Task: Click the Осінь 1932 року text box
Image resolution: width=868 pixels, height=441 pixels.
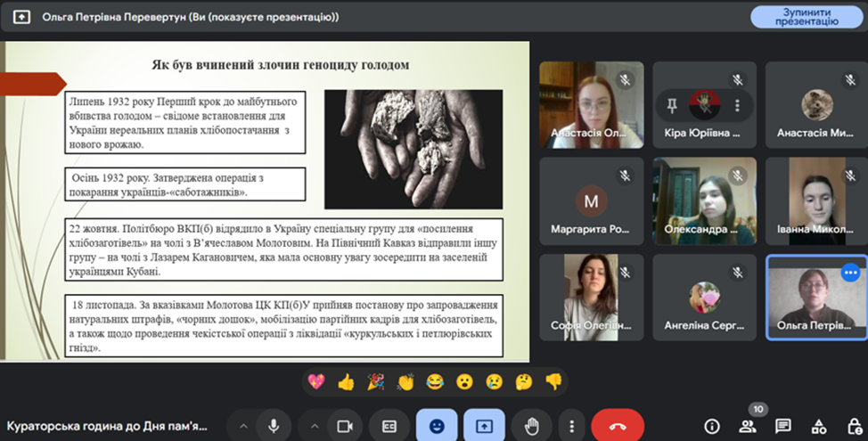Action: click(x=184, y=184)
